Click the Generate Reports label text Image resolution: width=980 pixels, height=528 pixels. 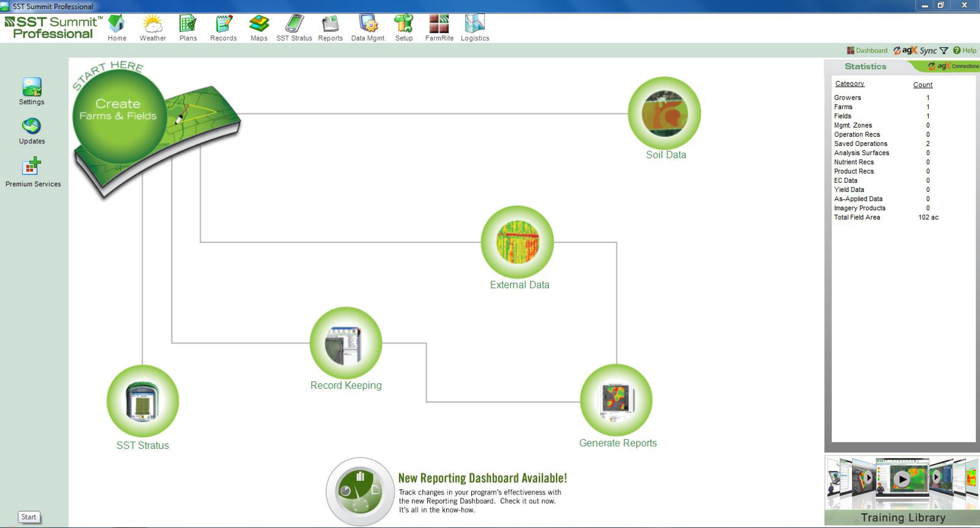618,443
